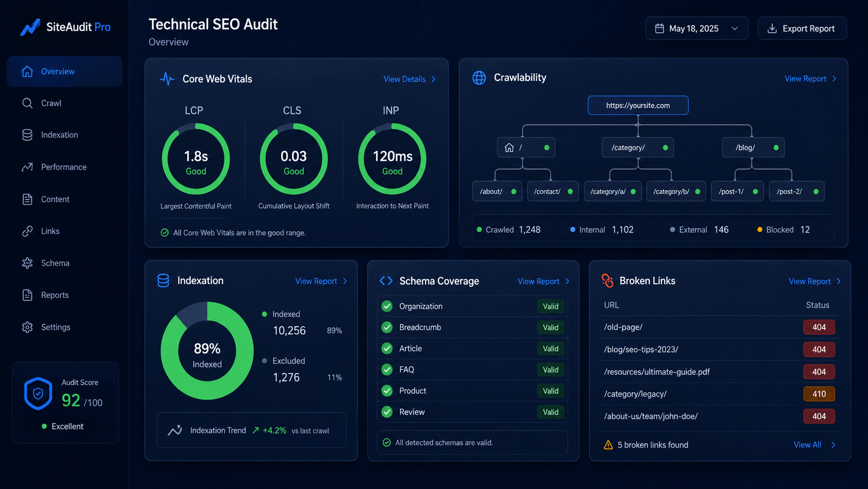
Task: Click the /old-page/ broken link row
Action: point(719,327)
